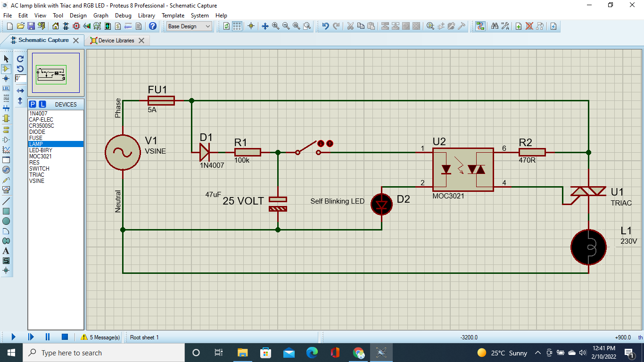Open search and tag binoculars icon

point(495,26)
